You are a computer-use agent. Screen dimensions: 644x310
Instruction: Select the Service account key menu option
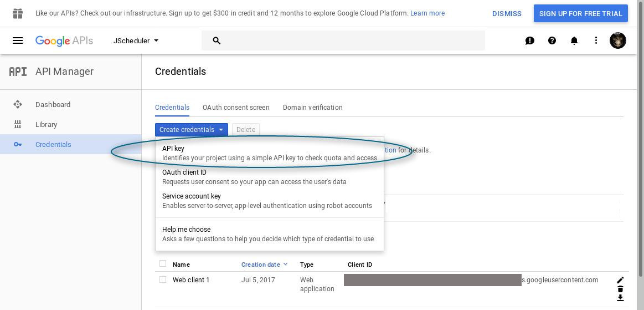270,201
